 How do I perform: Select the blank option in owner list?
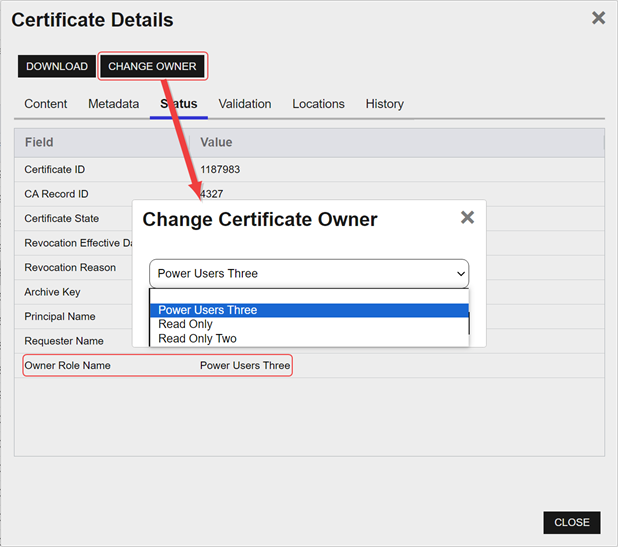pos(308,296)
